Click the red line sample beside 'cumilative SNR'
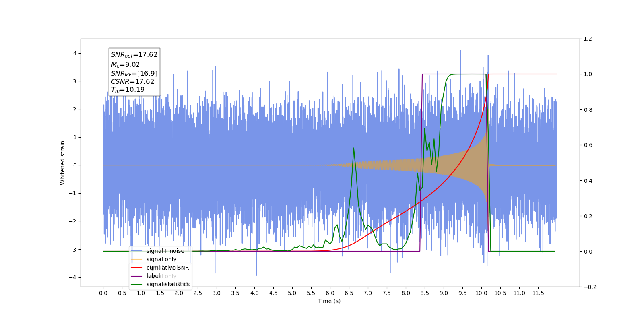The width and height of the screenshot is (644, 322). (x=137, y=268)
